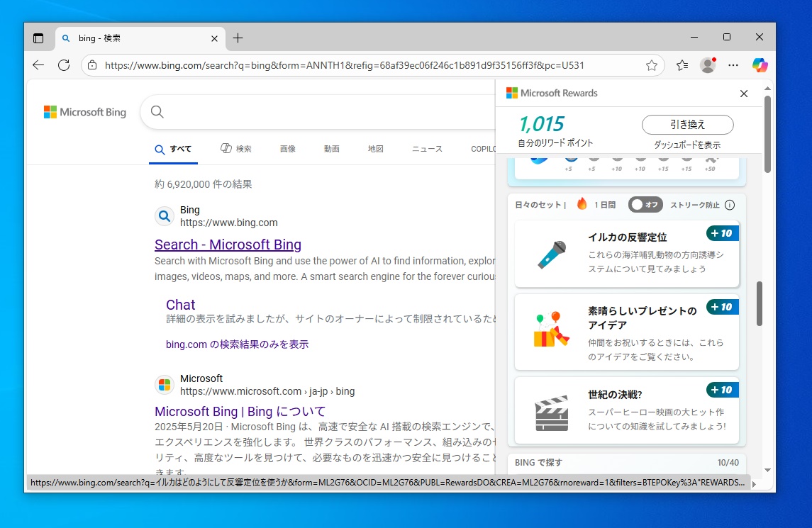Viewport: 812px width, 528px height.
Task: Click the streak flame icon
Action: [582, 203]
